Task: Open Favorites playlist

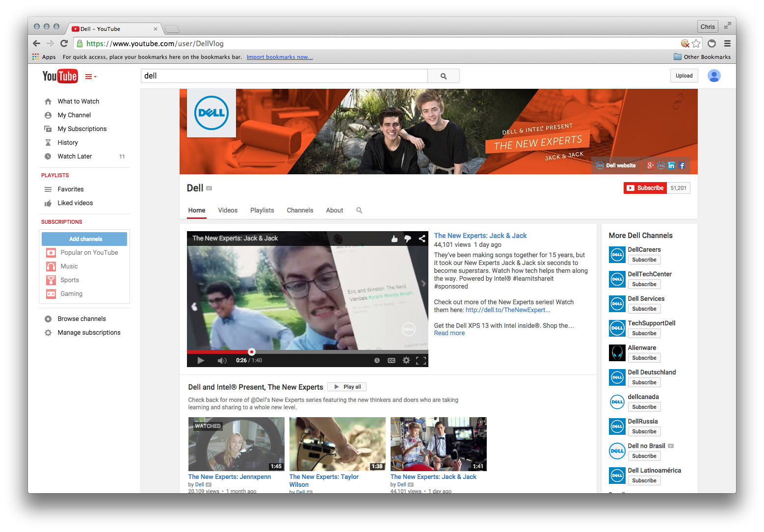Action: point(71,189)
